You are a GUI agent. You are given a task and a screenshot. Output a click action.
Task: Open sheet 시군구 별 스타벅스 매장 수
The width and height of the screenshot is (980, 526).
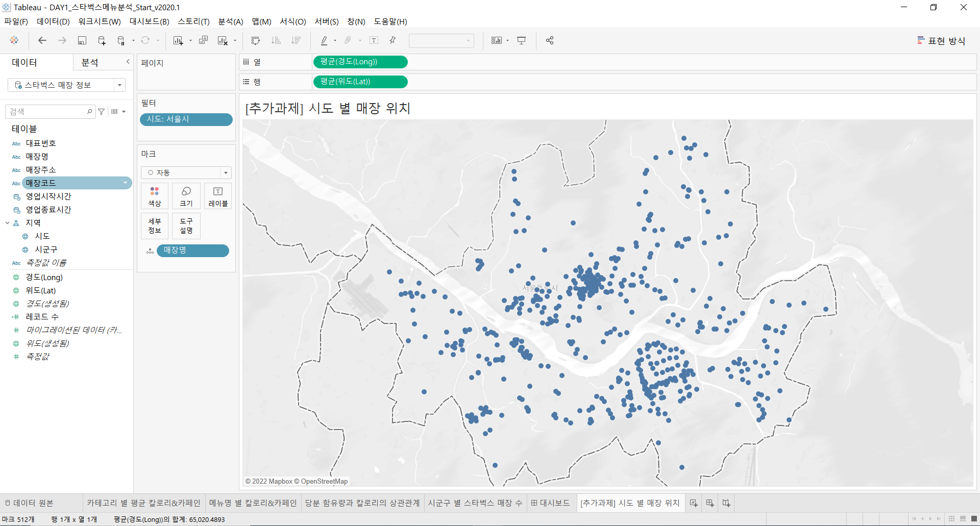(x=475, y=503)
